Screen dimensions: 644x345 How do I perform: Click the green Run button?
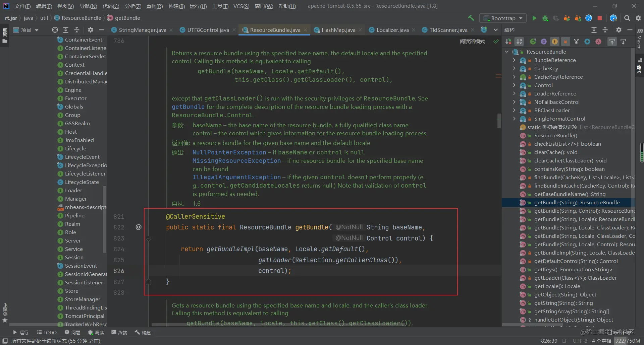pyautogui.click(x=534, y=18)
